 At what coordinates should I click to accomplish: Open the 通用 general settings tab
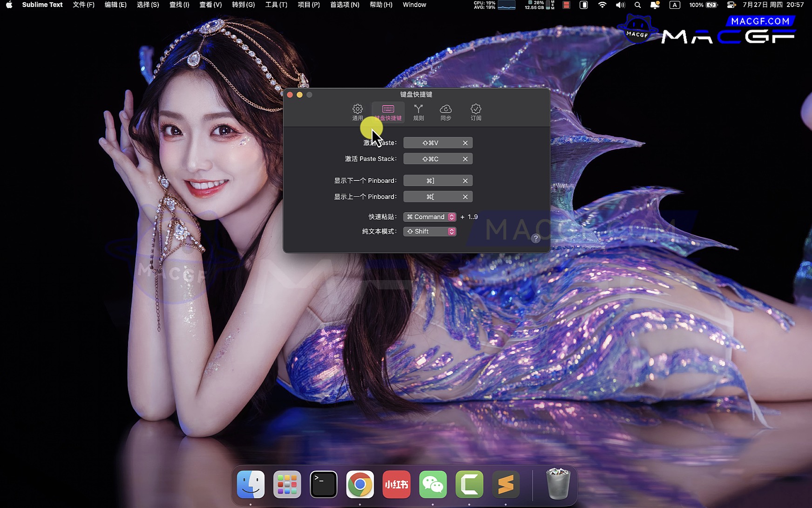357,112
